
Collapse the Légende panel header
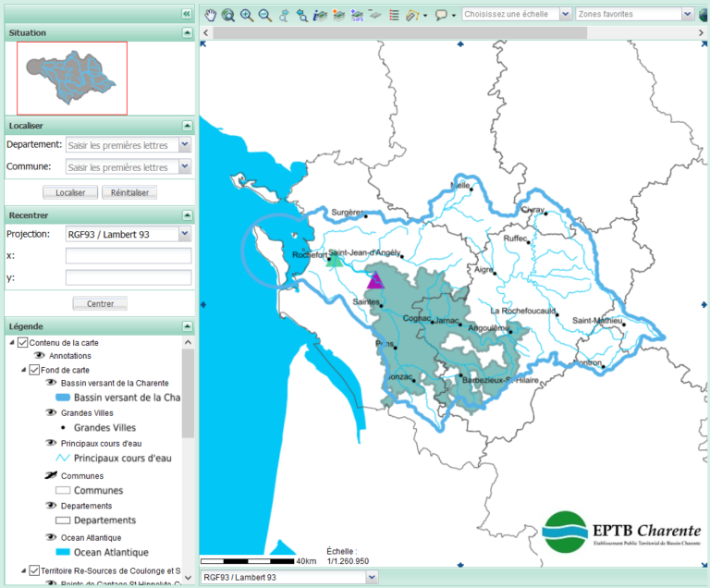188,326
